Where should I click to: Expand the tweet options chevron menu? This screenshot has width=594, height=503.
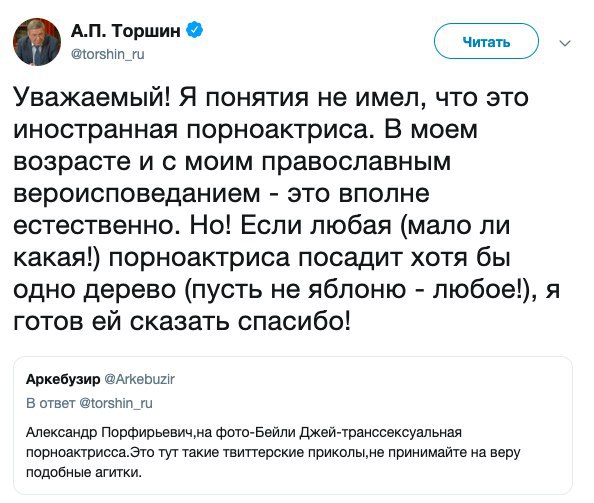565,43
